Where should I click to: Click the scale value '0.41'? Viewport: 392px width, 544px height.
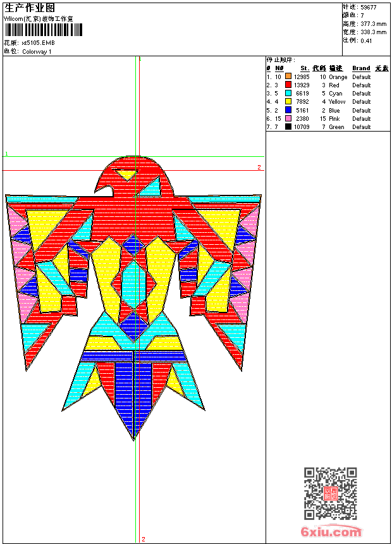tap(366, 41)
